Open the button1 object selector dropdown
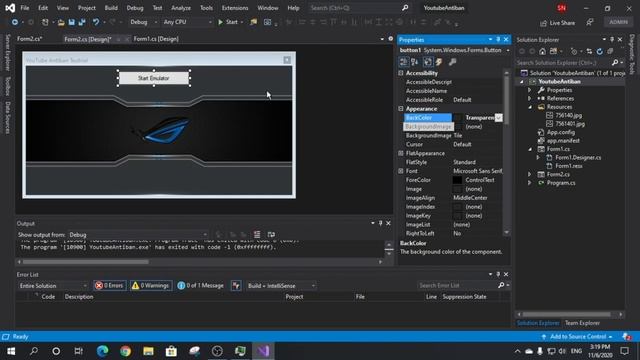 coord(508,50)
